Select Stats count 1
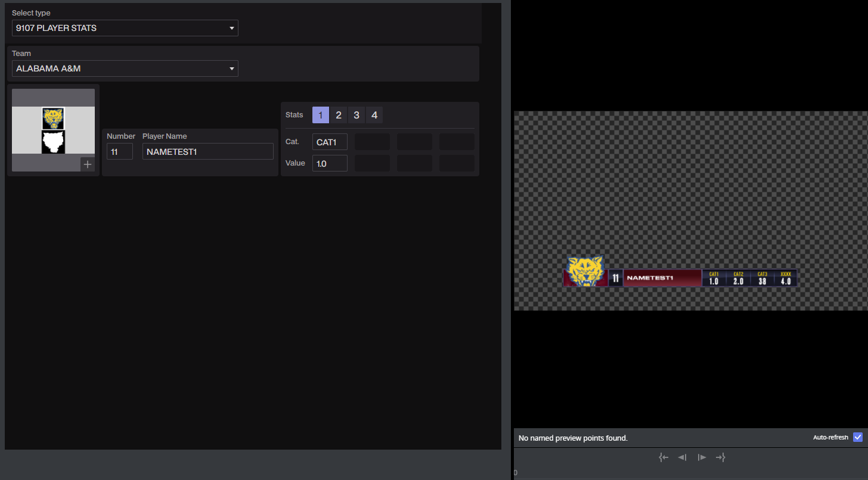 (321, 115)
